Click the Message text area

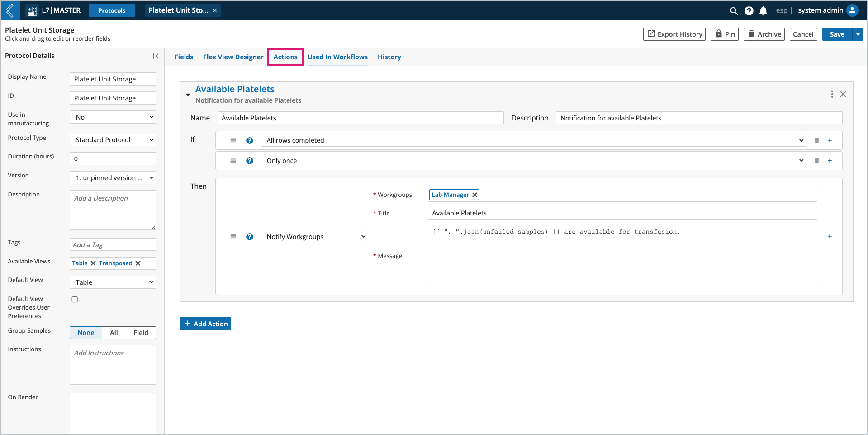tap(622, 254)
